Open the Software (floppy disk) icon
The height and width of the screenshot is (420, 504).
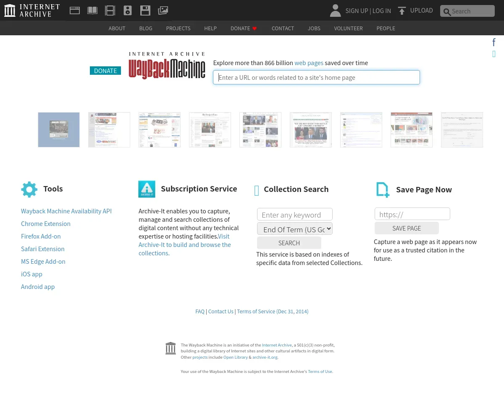coord(145,10)
